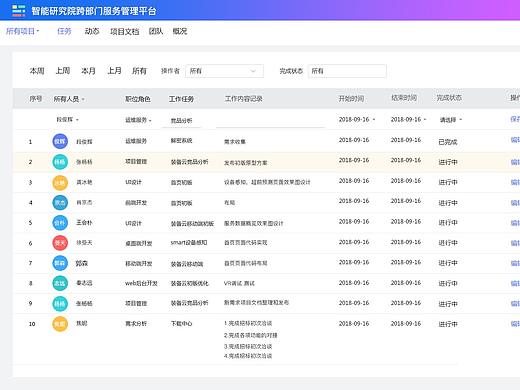Click the 进行中 status in row 2
Viewport: 520px width, 390px height.
coord(448,162)
